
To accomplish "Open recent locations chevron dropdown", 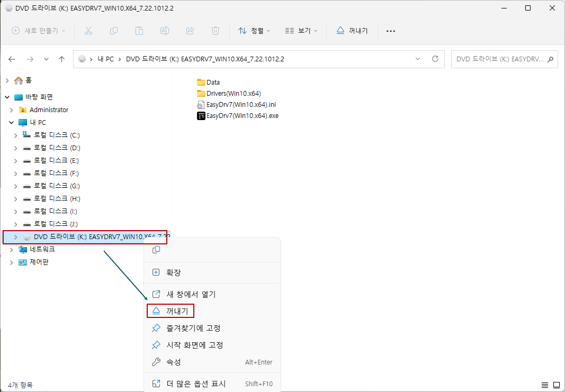I will click(x=46, y=59).
